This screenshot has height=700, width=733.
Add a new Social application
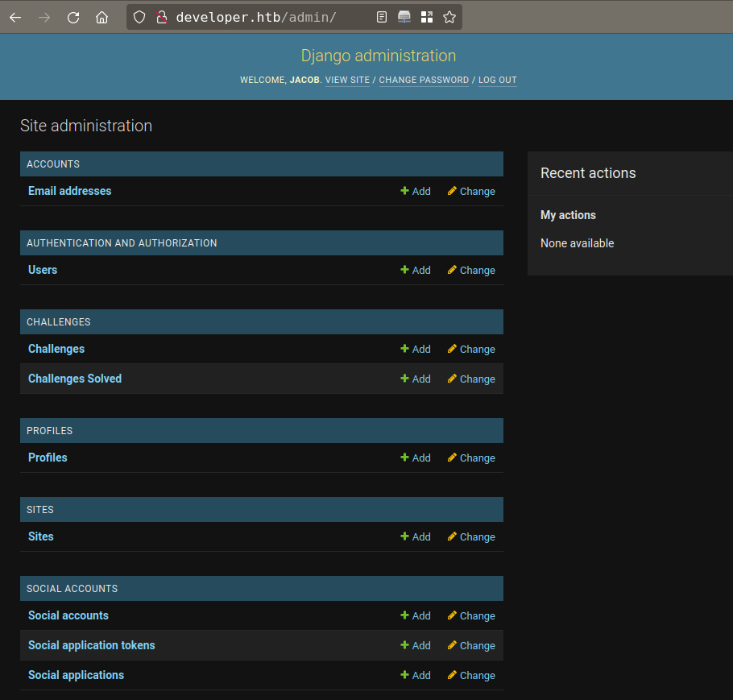415,676
